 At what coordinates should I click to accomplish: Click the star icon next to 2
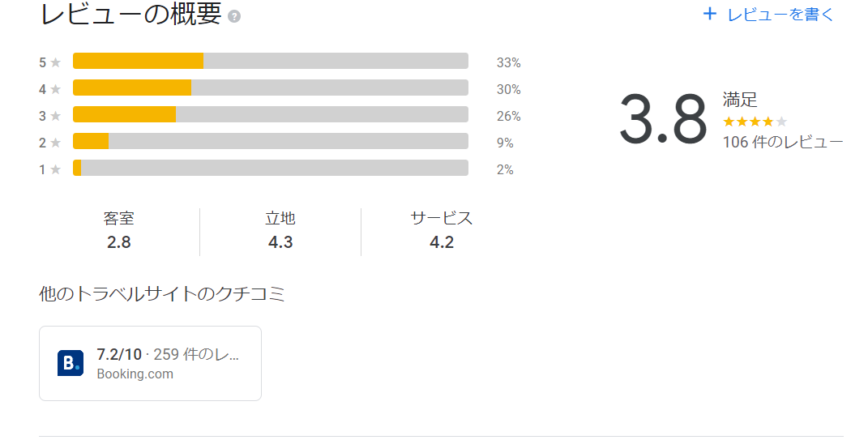coord(55,143)
